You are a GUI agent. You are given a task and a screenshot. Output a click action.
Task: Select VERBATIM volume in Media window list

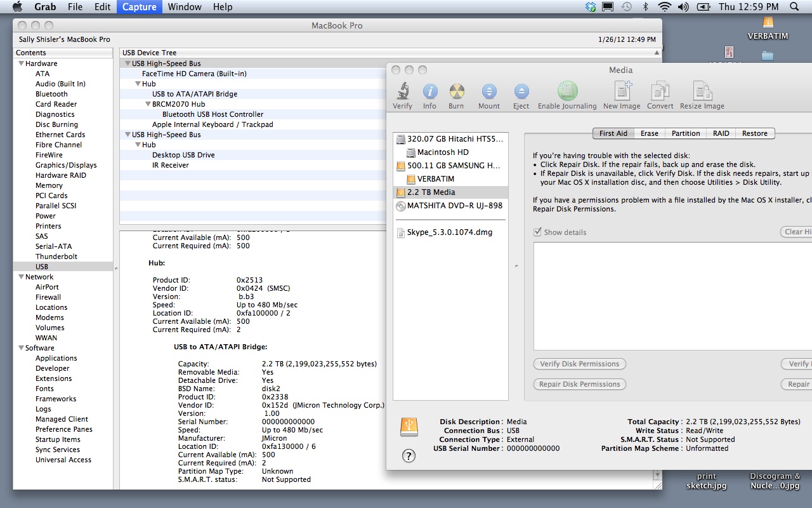pyautogui.click(x=450, y=179)
